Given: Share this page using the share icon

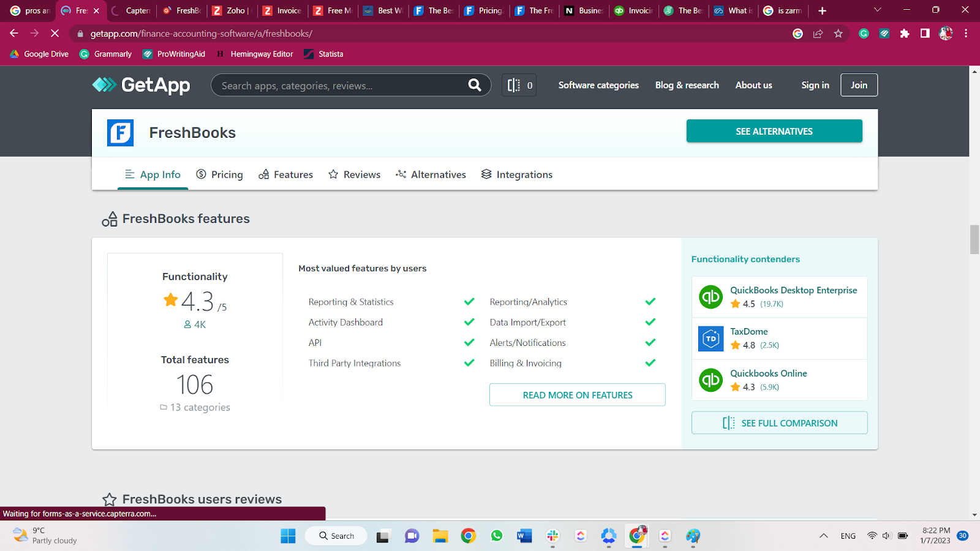Looking at the screenshot, I should point(818,34).
